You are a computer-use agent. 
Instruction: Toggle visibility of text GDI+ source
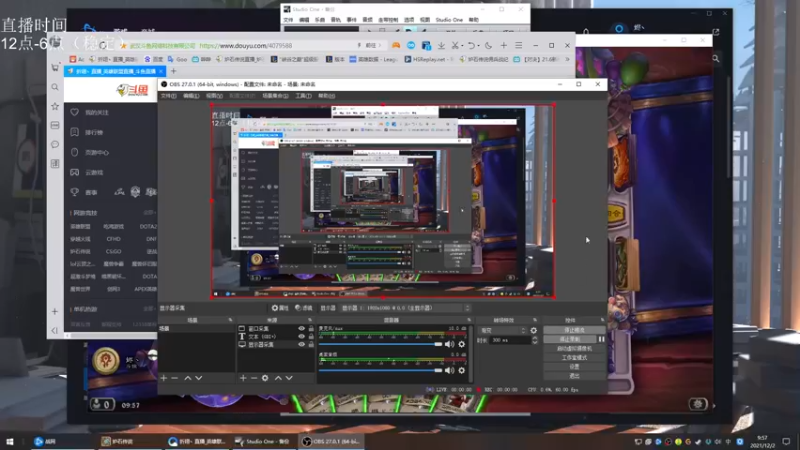tap(301, 337)
